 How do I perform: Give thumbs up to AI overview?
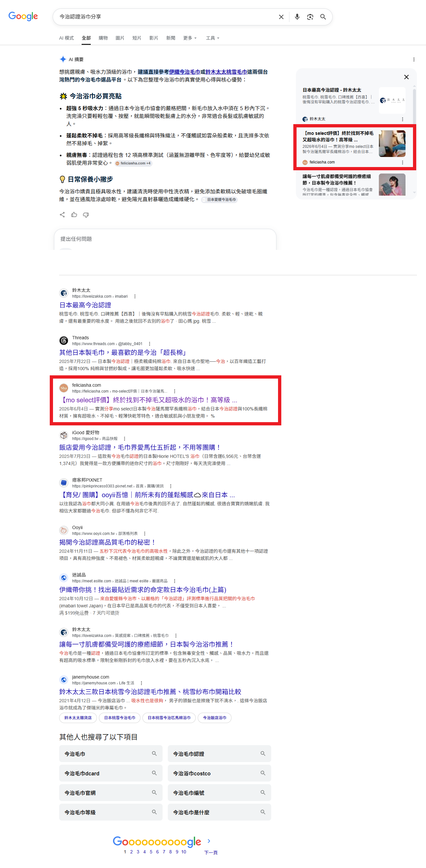(x=74, y=214)
